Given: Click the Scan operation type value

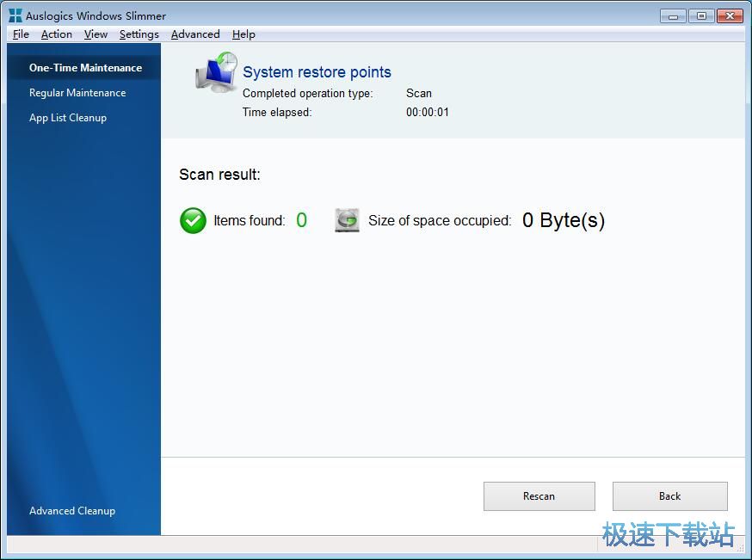Looking at the screenshot, I should click(x=419, y=93).
